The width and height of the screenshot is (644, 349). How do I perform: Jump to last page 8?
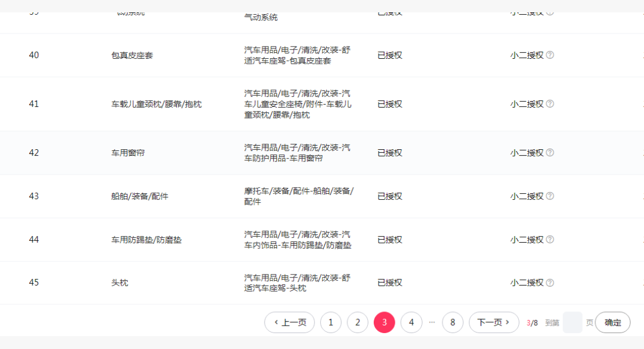coord(452,323)
